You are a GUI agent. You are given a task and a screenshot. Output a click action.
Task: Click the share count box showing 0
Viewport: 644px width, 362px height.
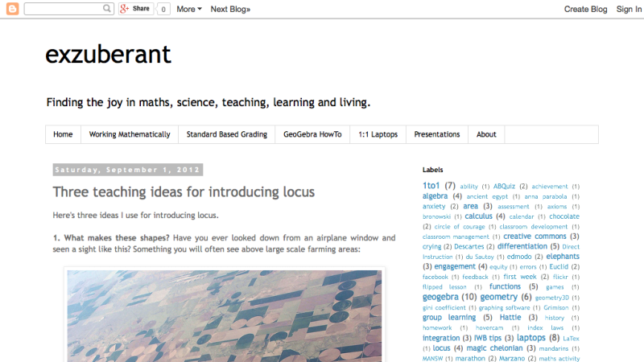pyautogui.click(x=163, y=9)
